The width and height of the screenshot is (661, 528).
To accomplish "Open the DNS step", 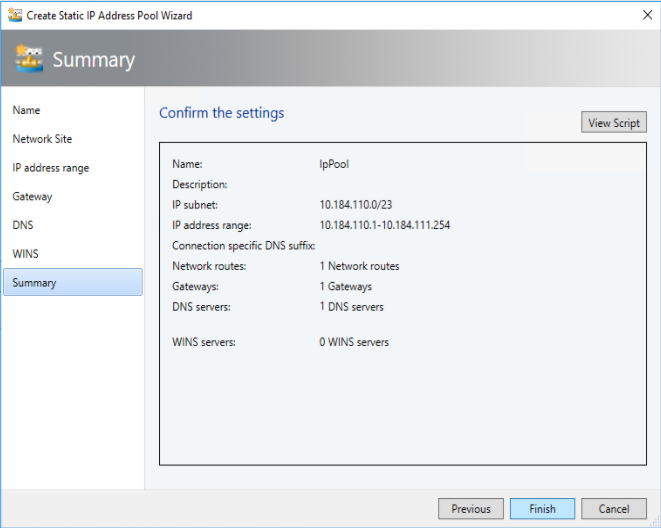I will tap(23, 225).
